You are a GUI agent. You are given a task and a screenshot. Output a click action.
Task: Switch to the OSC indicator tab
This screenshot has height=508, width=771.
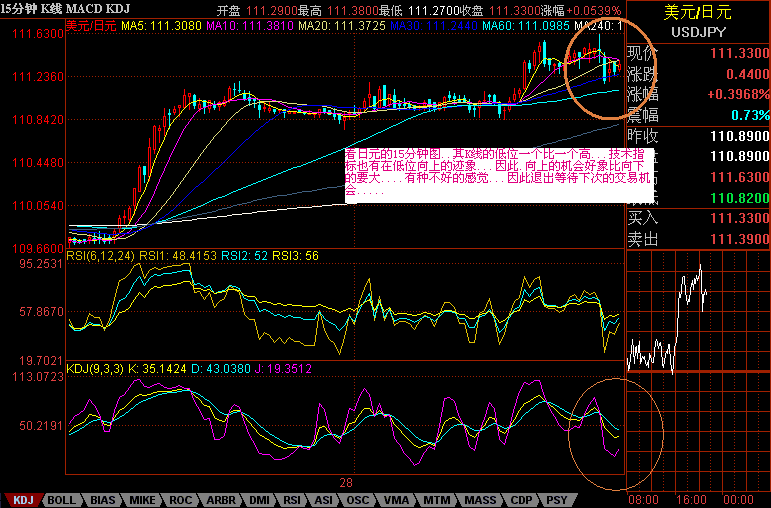coord(357,500)
